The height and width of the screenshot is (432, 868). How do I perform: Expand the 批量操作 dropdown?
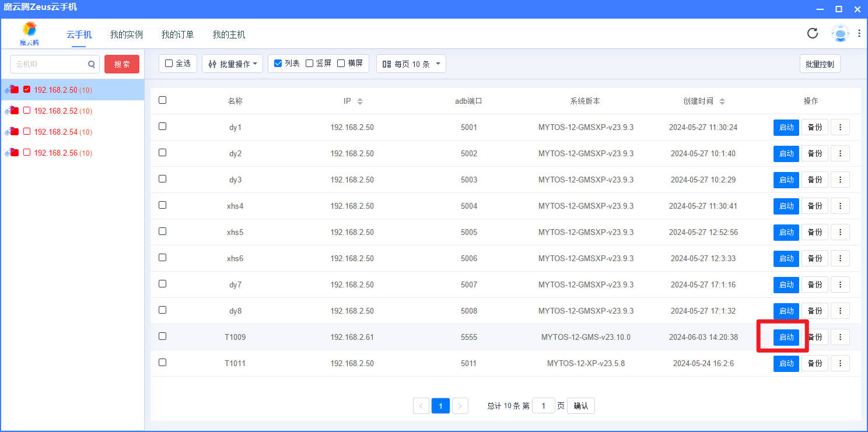(x=232, y=64)
